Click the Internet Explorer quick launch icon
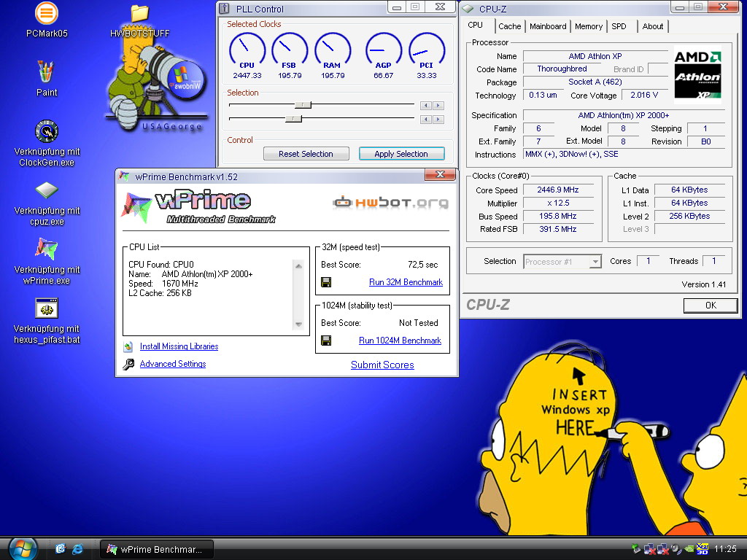747x560 pixels. coord(77,549)
